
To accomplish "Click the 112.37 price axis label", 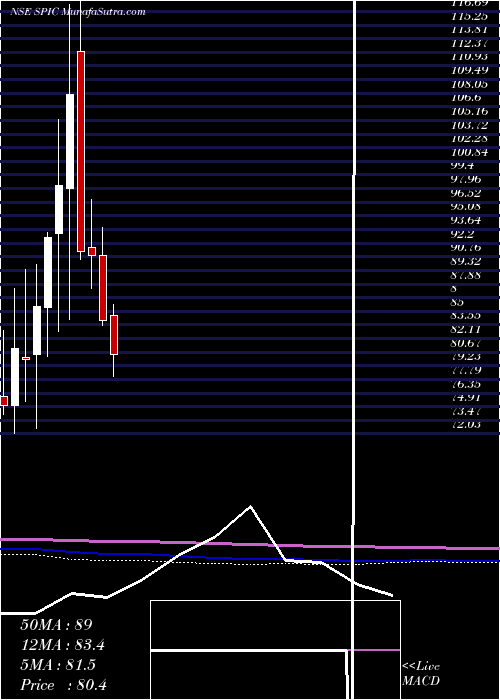I will click(470, 43).
